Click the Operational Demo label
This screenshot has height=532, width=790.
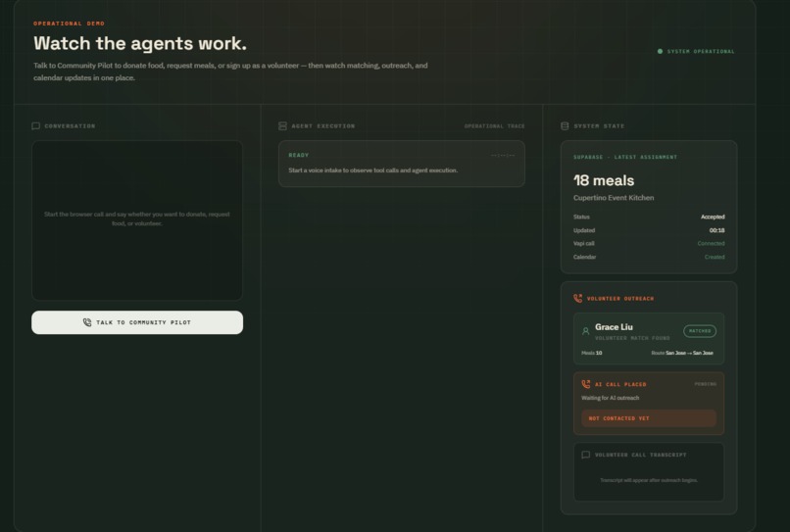(x=69, y=24)
